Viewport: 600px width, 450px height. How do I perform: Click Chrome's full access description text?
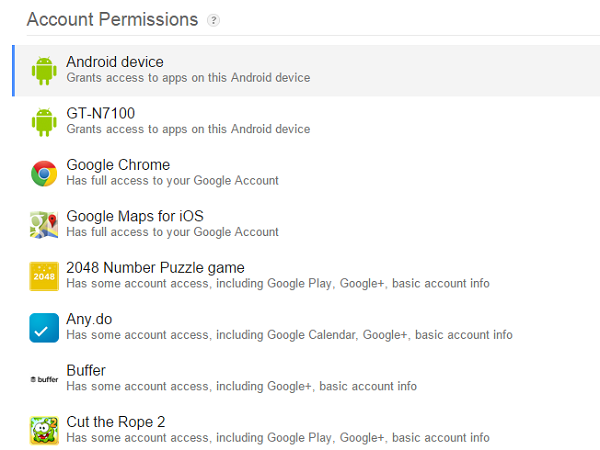tap(172, 181)
